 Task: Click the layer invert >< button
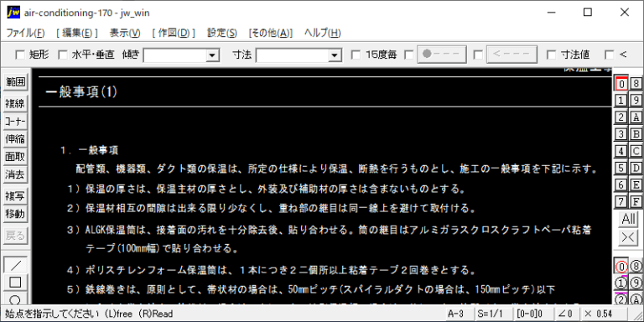click(628, 237)
